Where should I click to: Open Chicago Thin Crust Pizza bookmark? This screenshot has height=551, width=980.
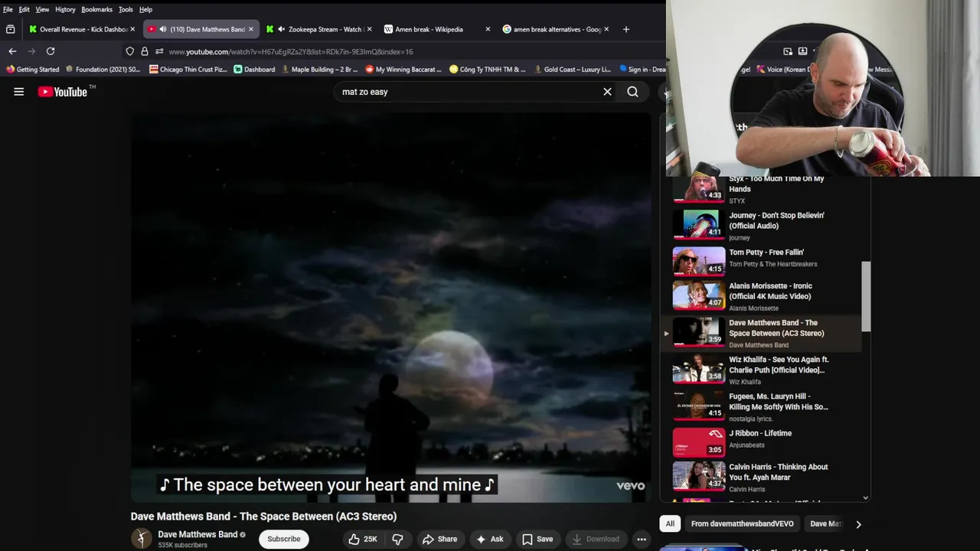click(x=188, y=69)
